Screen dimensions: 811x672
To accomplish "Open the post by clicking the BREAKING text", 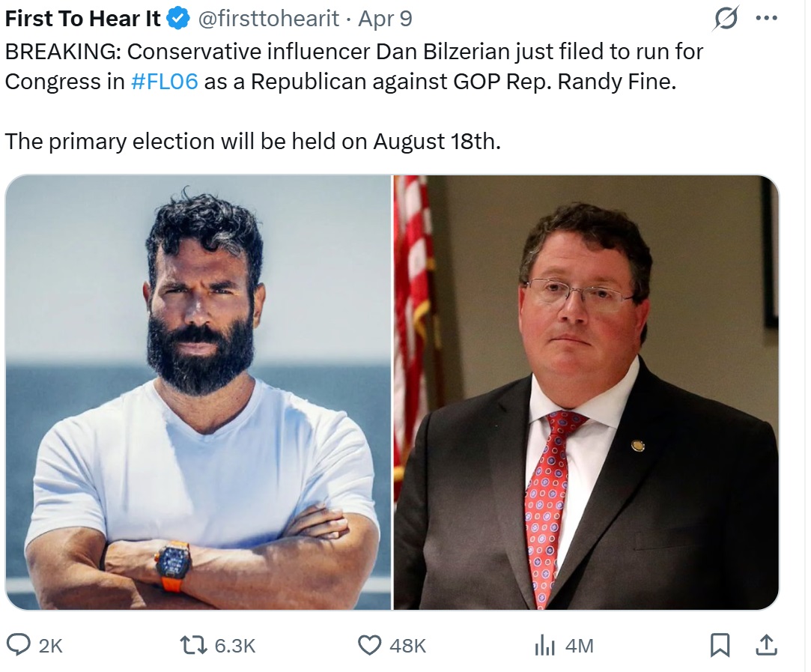I will 63,52.
